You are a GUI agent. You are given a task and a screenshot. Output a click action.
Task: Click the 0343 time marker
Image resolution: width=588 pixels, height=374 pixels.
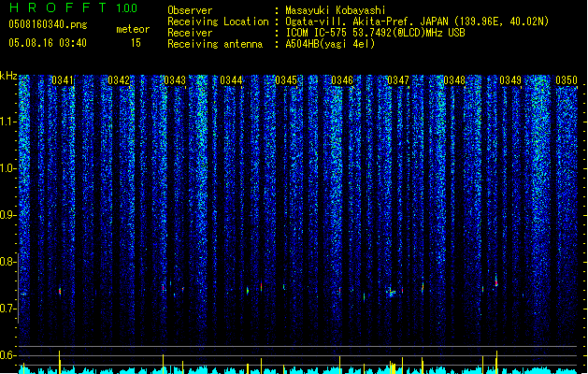pos(175,80)
